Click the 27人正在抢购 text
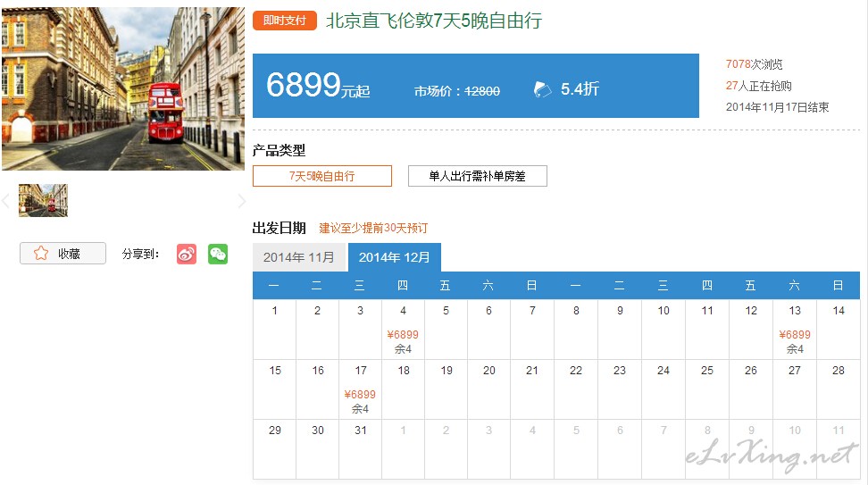Screen dimensions: 868x485 (x=758, y=86)
